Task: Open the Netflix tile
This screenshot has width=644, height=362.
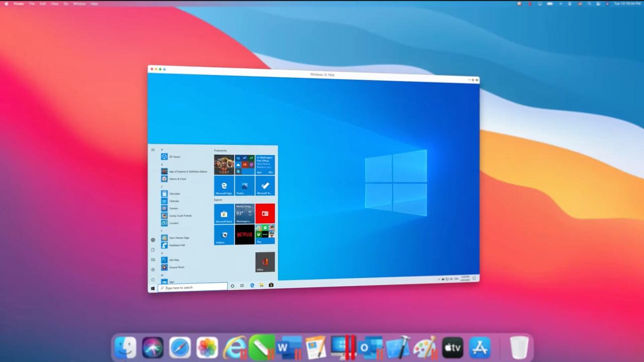Action: 245,235
